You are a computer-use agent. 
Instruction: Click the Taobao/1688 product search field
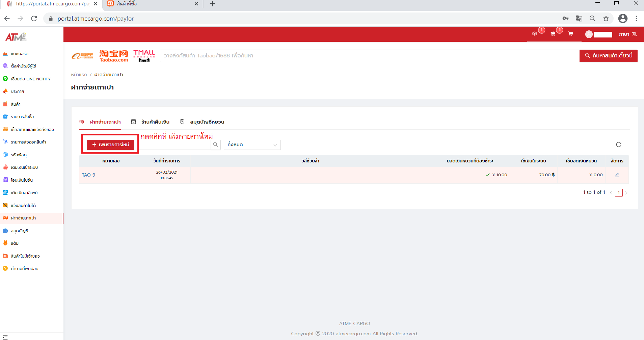(370, 56)
